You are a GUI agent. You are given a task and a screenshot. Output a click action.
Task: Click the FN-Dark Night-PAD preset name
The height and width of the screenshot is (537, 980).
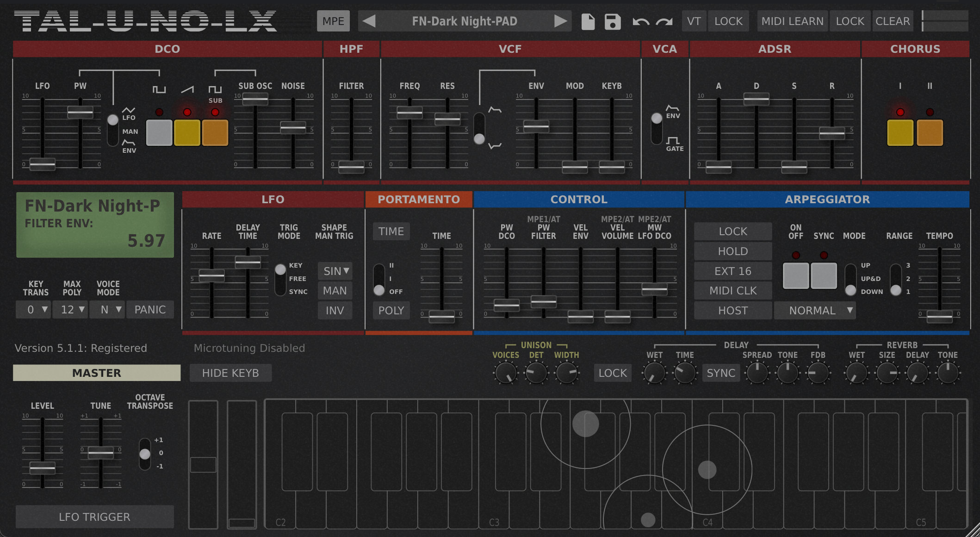point(464,21)
